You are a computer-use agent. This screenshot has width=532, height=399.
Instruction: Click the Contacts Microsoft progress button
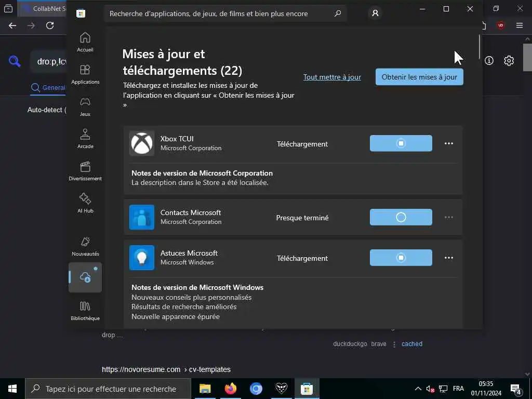401,217
